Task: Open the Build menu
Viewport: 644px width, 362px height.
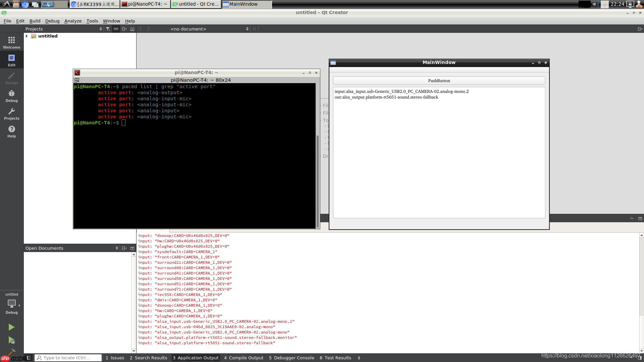Action: pyautogui.click(x=35, y=21)
